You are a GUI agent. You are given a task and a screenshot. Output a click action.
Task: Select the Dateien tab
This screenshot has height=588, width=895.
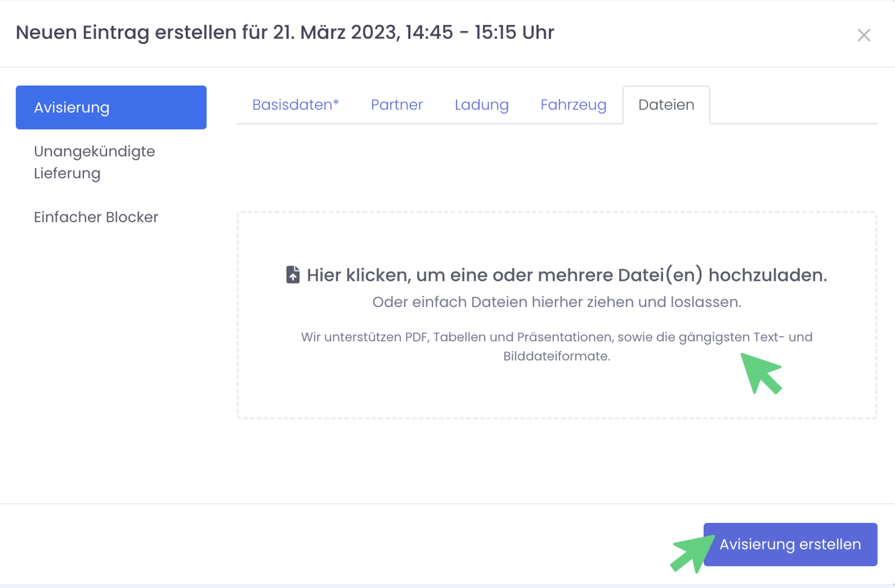click(x=666, y=104)
